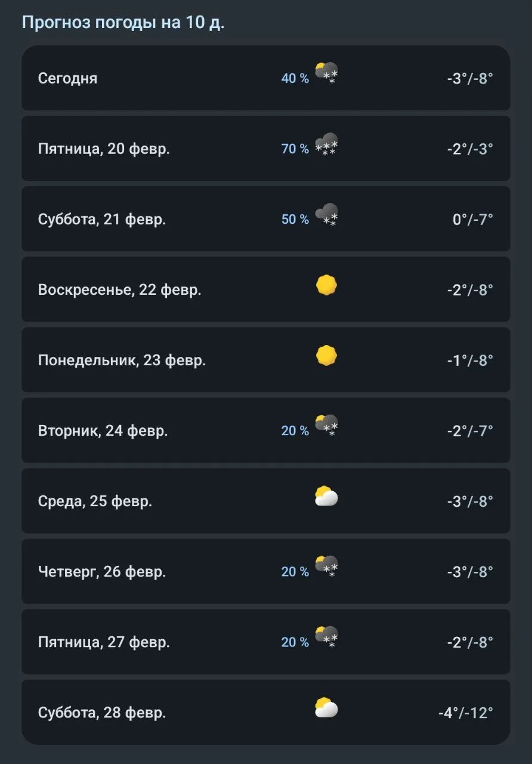Click the snow icon for Пятница, 27 февр.
This screenshot has width=532, height=764.
tap(326, 637)
